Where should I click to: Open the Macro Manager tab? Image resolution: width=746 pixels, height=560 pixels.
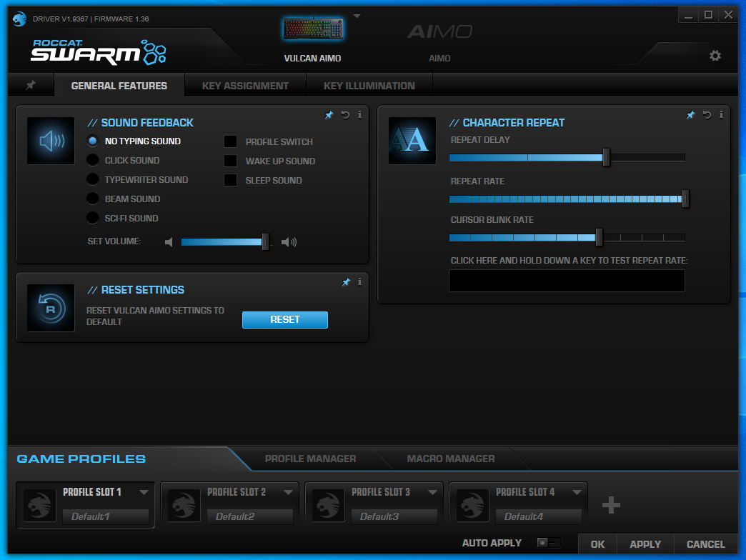pos(451,459)
